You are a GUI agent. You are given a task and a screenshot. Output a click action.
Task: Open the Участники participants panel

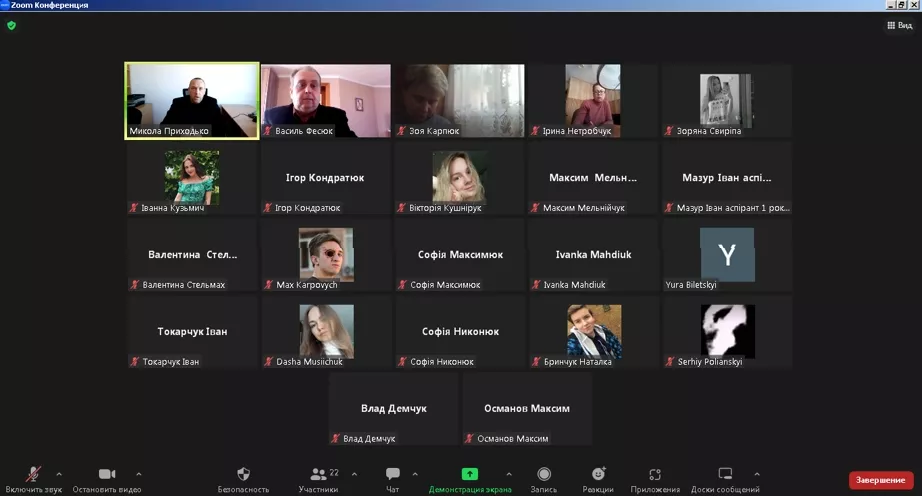pyautogui.click(x=319, y=474)
